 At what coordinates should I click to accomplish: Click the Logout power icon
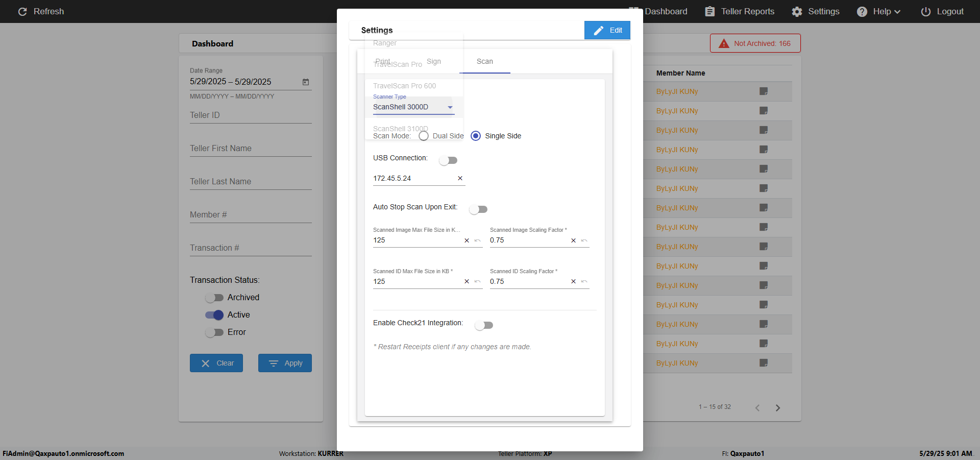point(925,11)
